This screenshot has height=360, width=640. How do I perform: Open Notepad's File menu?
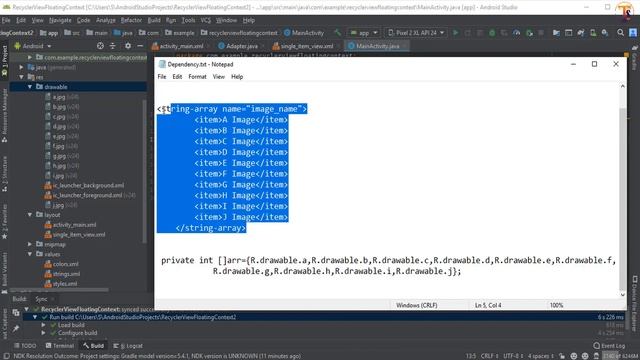[x=162, y=77]
